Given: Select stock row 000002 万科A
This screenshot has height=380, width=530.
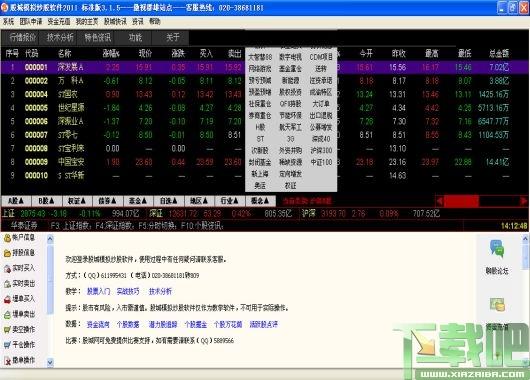Looking at the screenshot, I should [x=265, y=81].
